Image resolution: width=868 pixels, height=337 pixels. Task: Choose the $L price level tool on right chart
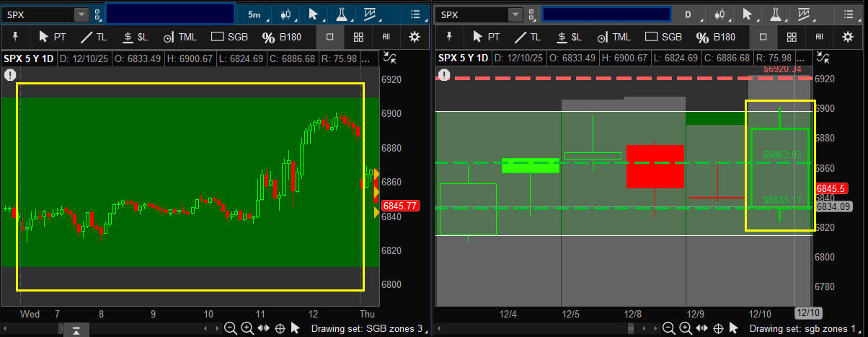coord(569,37)
